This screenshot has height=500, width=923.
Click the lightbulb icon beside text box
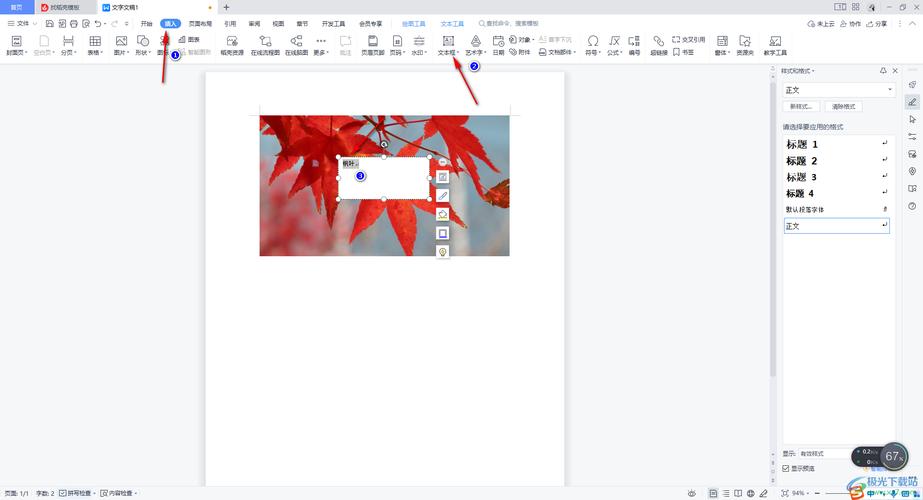click(x=443, y=252)
